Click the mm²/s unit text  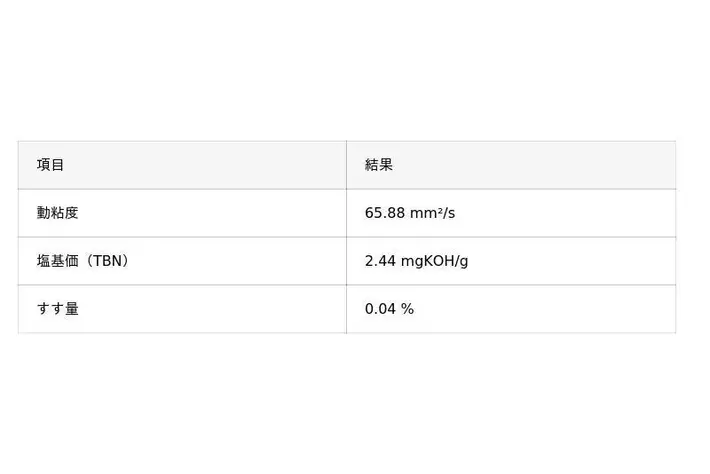[x=433, y=213]
